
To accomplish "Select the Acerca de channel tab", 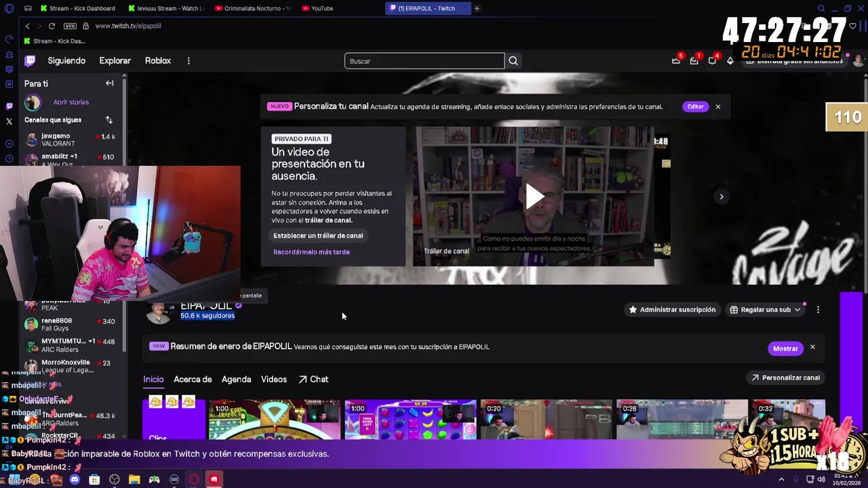I will (193, 380).
